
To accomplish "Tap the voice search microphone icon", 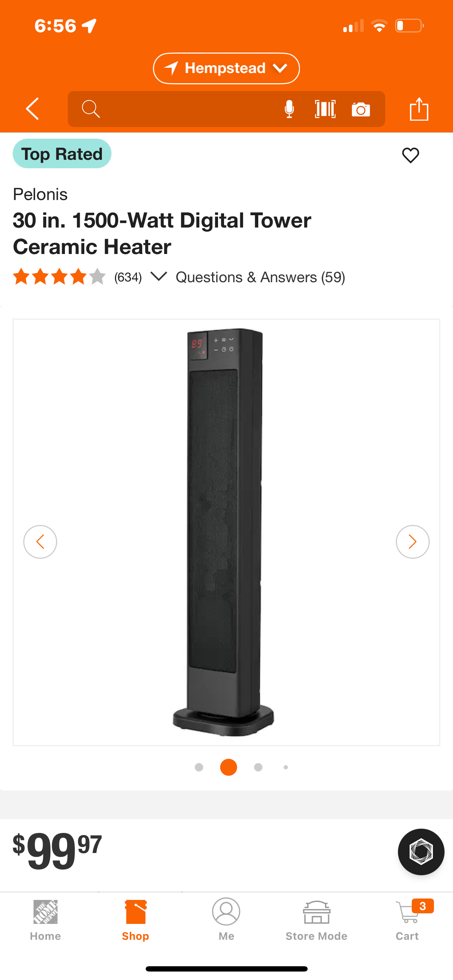I will [x=289, y=109].
